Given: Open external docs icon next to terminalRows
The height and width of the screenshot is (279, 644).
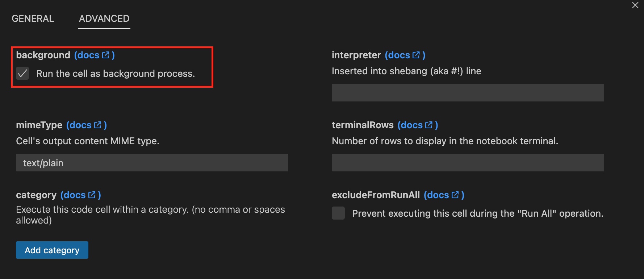Looking at the screenshot, I should click(429, 125).
